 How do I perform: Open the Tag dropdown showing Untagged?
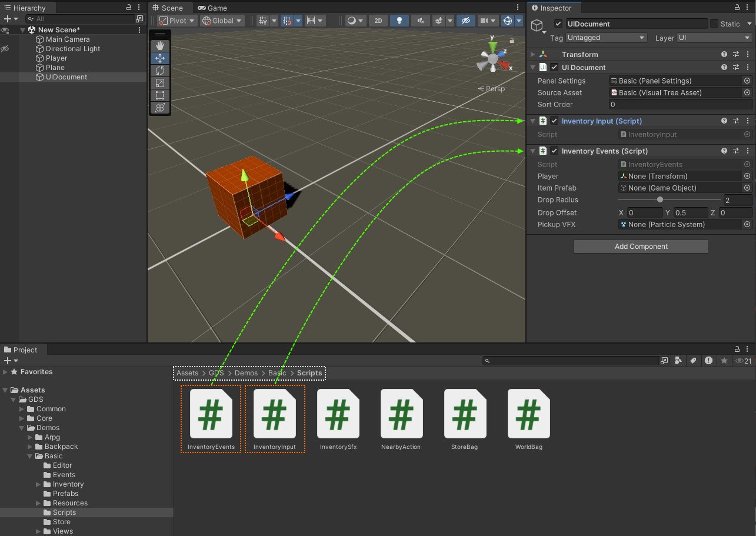pos(606,38)
